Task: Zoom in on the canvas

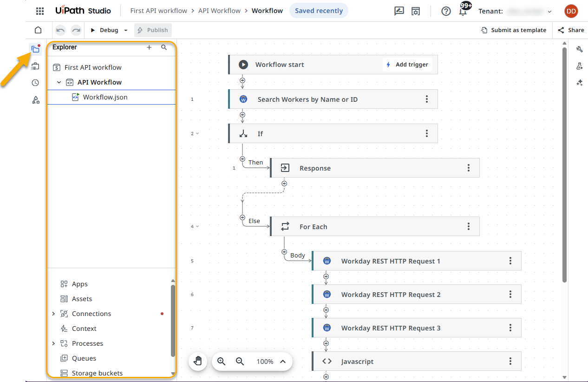Action: (222, 362)
